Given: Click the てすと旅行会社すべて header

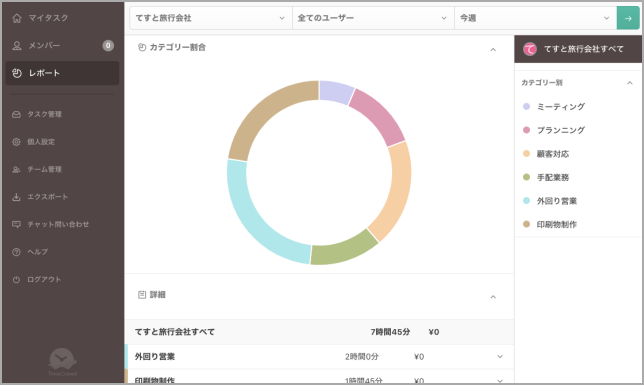Looking at the screenshot, I should tap(578, 49).
